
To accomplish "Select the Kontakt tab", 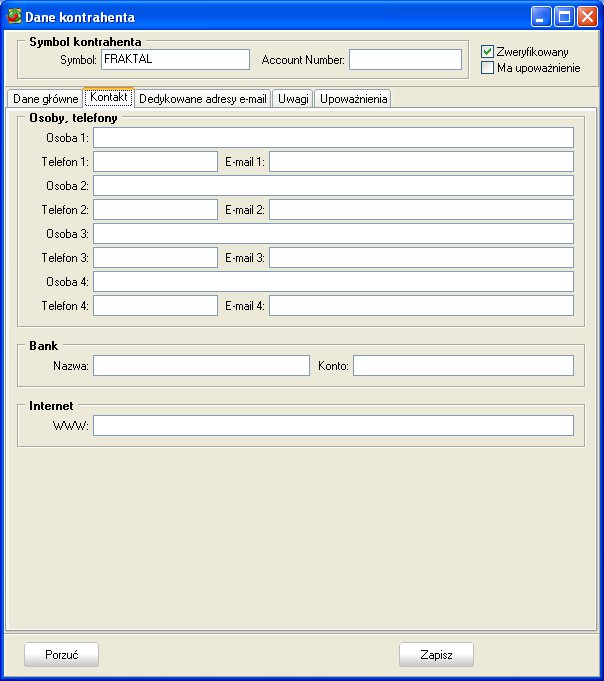I will [x=109, y=97].
